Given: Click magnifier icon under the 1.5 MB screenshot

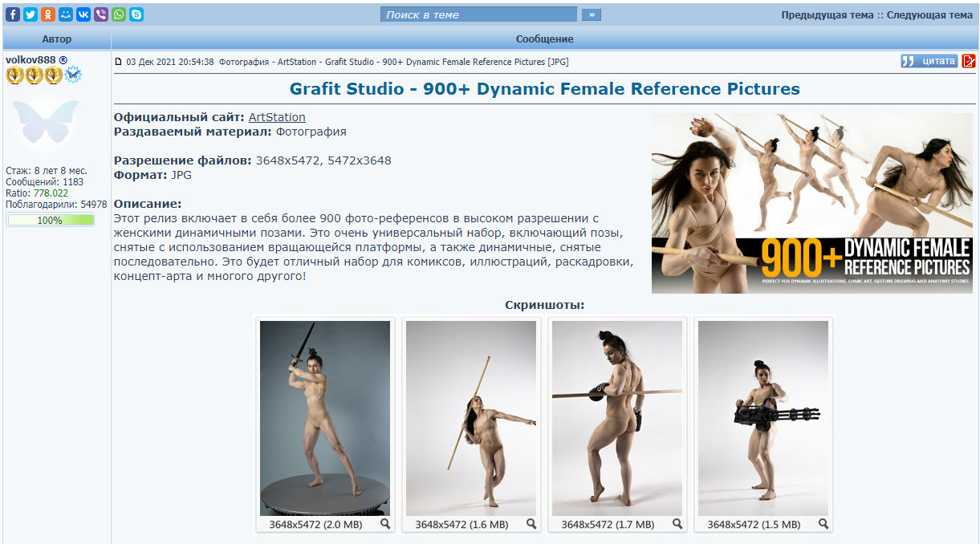Looking at the screenshot, I should (823, 524).
